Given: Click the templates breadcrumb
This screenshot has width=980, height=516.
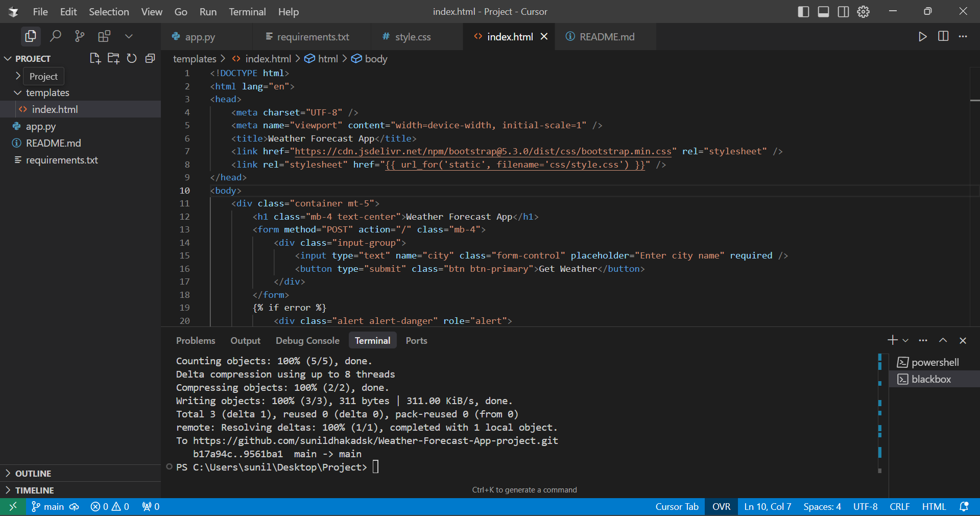Looking at the screenshot, I should pyautogui.click(x=195, y=59).
